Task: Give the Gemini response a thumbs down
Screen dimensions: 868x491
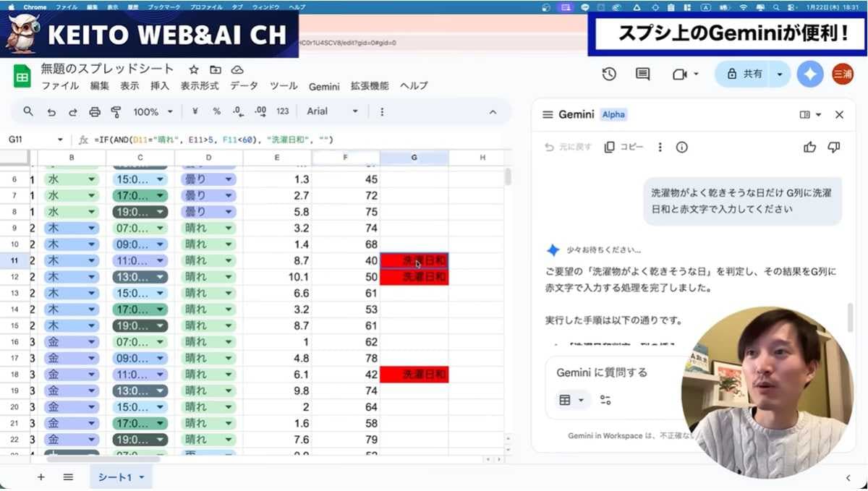Action: click(833, 146)
